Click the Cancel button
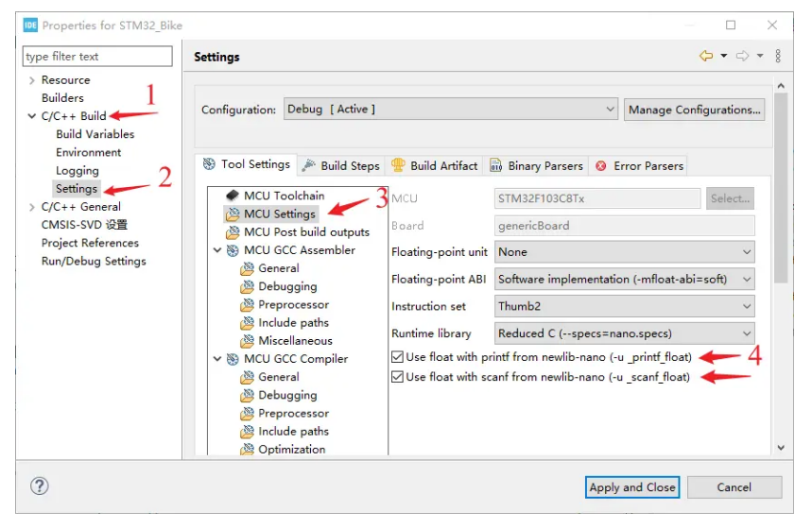812x529 pixels. tap(734, 487)
